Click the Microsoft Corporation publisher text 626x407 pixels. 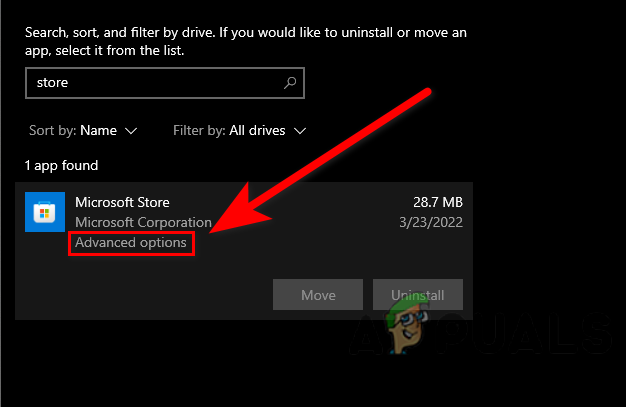[x=143, y=222]
